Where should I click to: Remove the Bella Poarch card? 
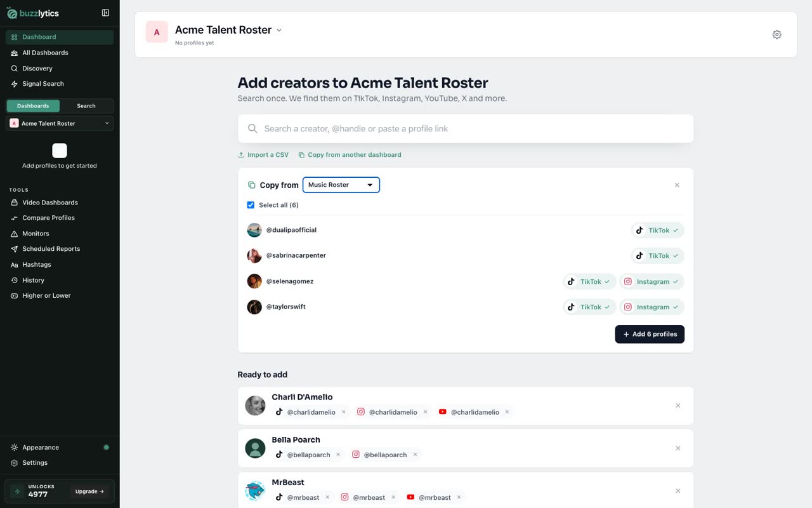pos(678,448)
